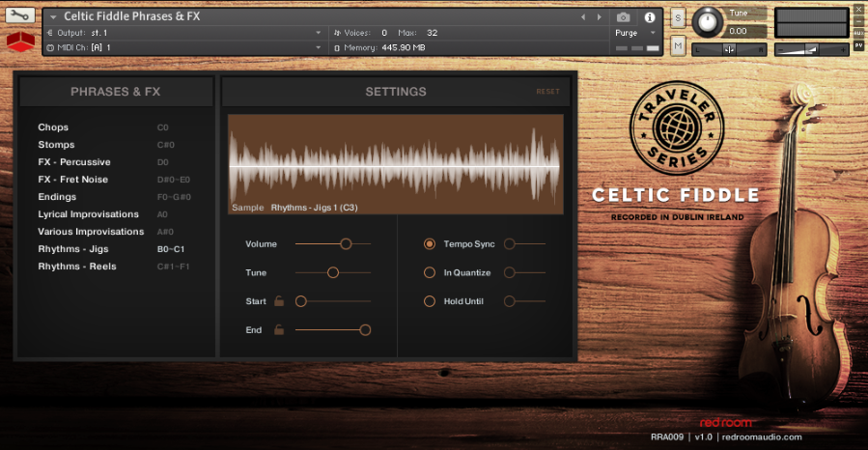Click the RESET settings button
868x450 pixels.
click(547, 92)
